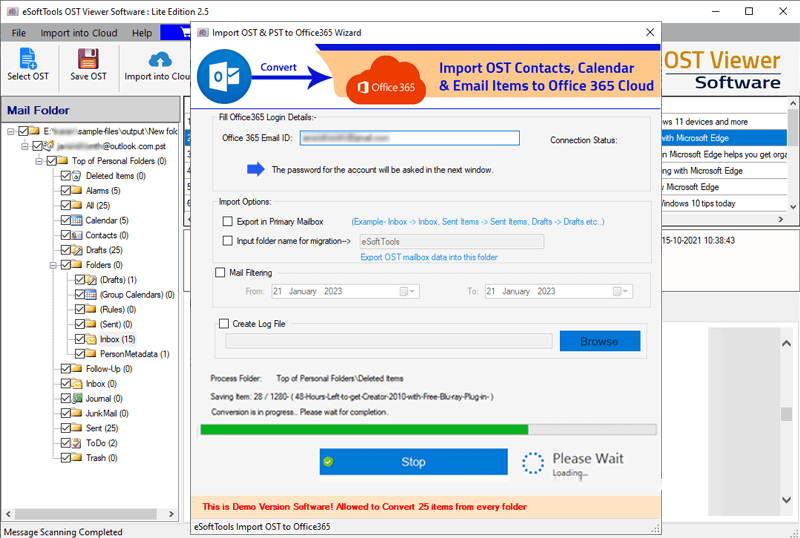Open the Import into Cloud menu

pos(79,33)
